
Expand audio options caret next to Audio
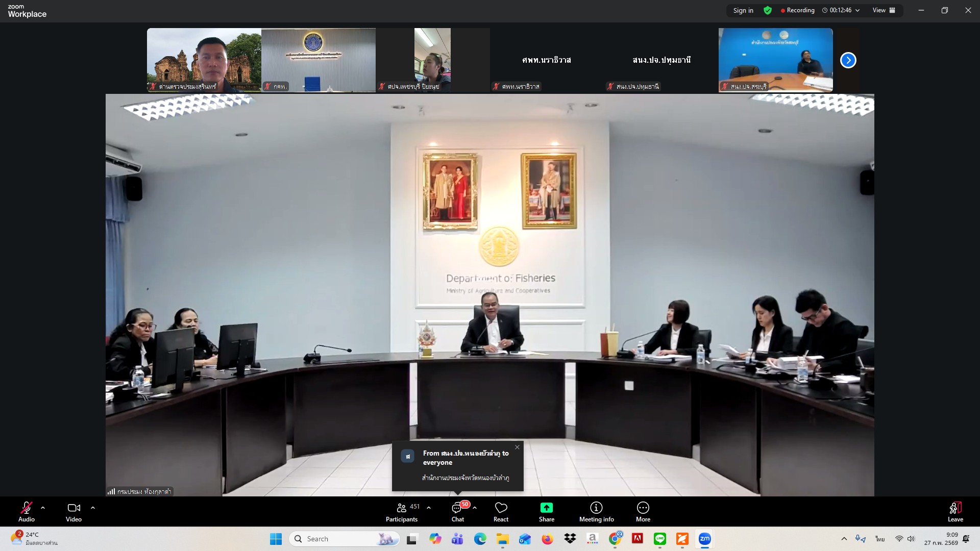click(43, 508)
